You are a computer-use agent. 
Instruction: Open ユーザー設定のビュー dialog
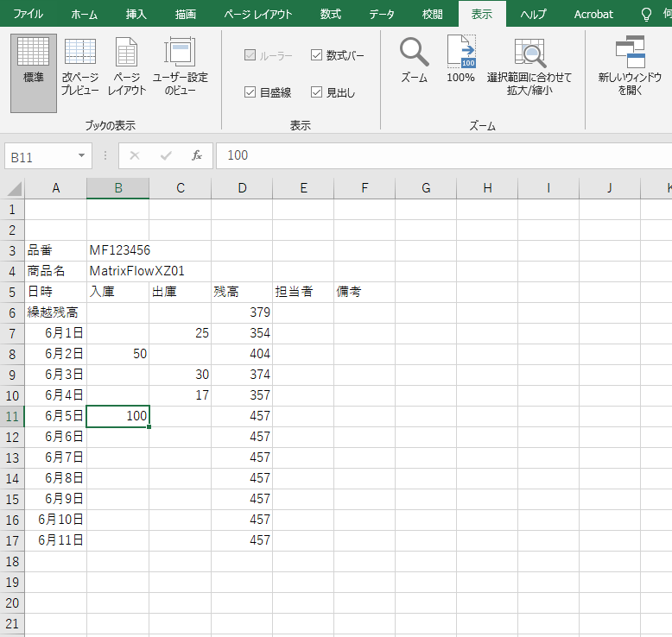[180, 66]
